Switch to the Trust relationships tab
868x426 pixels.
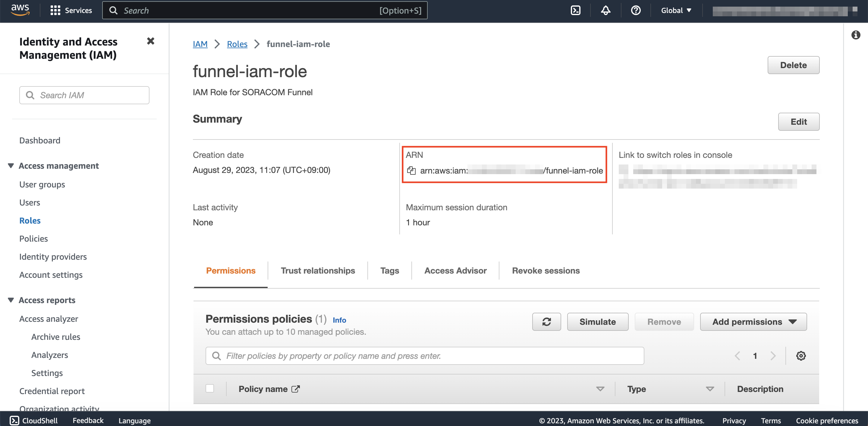317,271
